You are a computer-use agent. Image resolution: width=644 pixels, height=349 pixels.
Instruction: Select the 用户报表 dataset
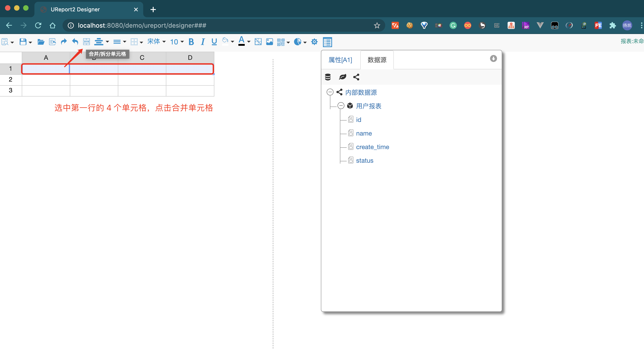368,106
